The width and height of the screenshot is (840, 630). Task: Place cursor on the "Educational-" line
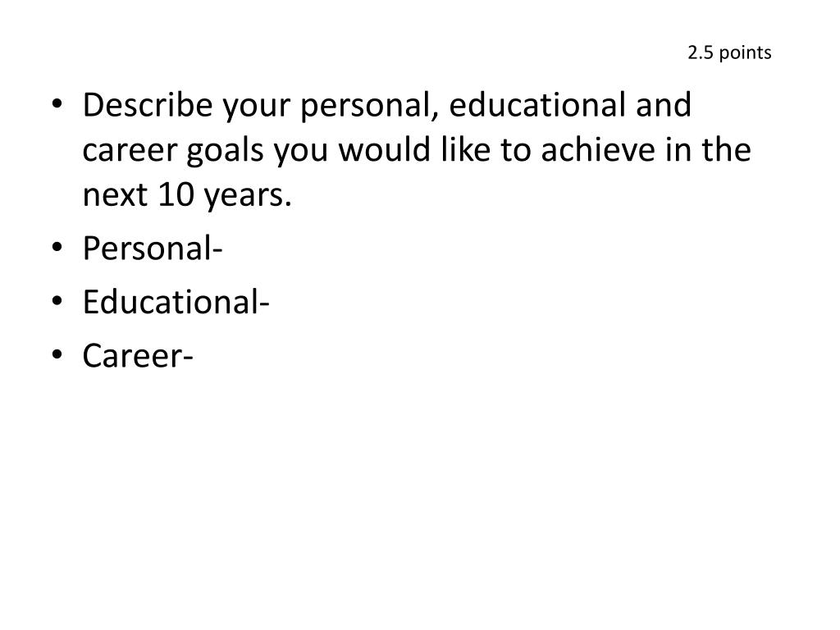coord(176,303)
